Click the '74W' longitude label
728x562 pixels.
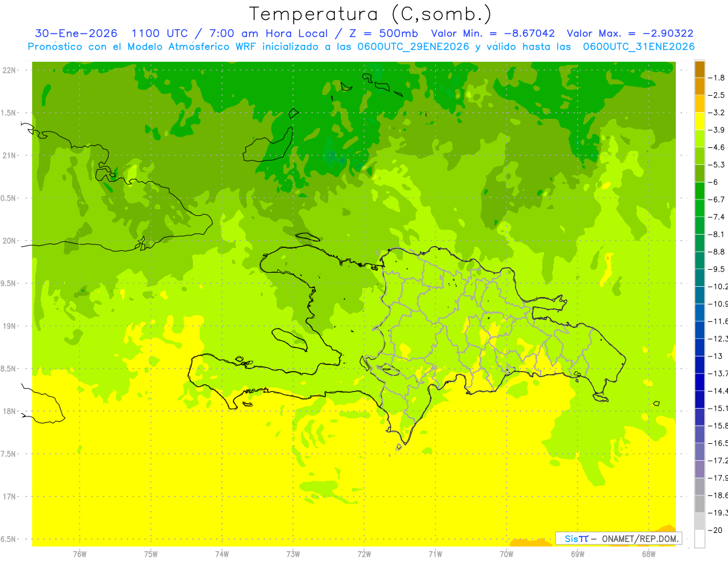[222, 554]
